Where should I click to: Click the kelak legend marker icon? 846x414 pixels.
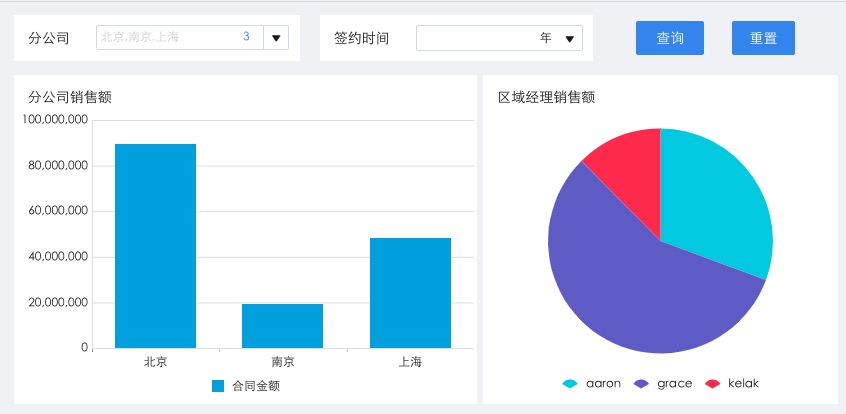coord(713,384)
